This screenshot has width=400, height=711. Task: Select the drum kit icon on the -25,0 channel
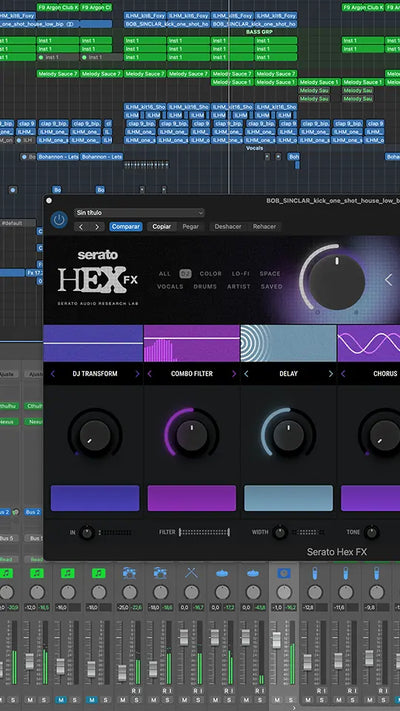130,573
